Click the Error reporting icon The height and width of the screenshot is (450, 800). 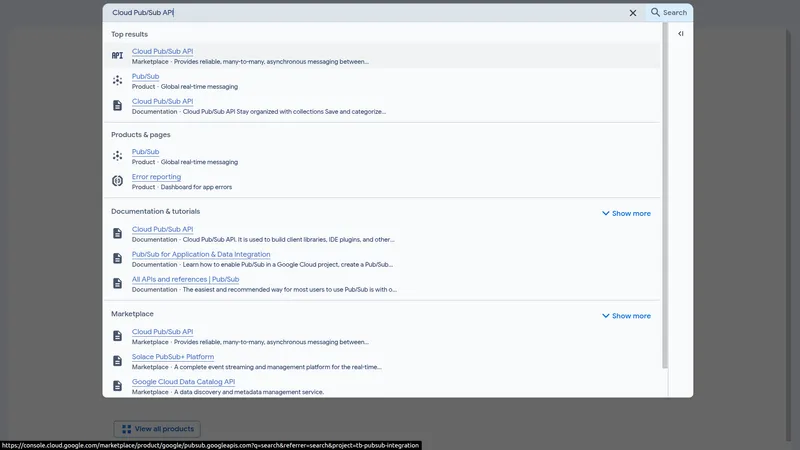pos(117,181)
